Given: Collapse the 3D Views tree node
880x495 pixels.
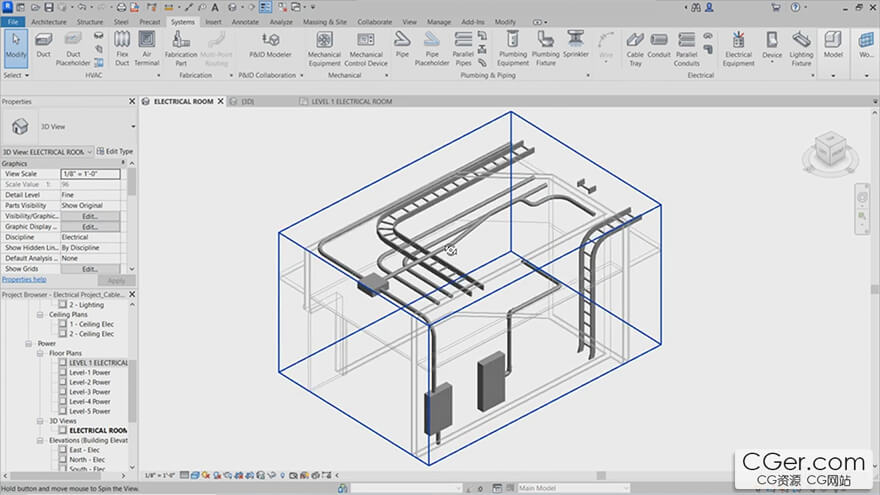Looking at the screenshot, I should 40,421.
